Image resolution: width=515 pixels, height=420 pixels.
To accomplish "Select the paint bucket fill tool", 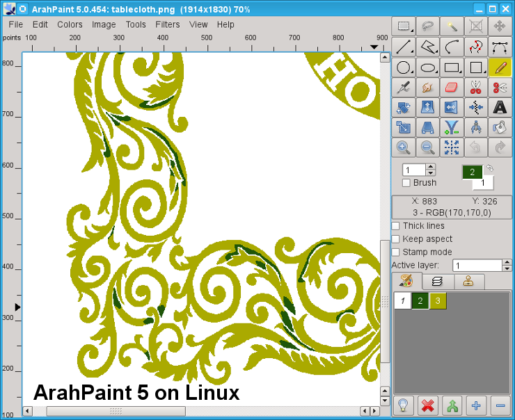I will [x=500, y=127].
